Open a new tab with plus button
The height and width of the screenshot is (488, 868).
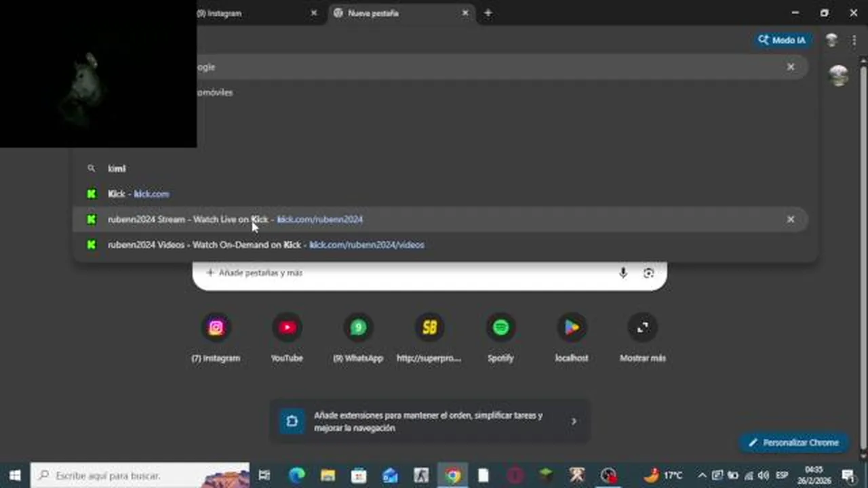(x=488, y=13)
